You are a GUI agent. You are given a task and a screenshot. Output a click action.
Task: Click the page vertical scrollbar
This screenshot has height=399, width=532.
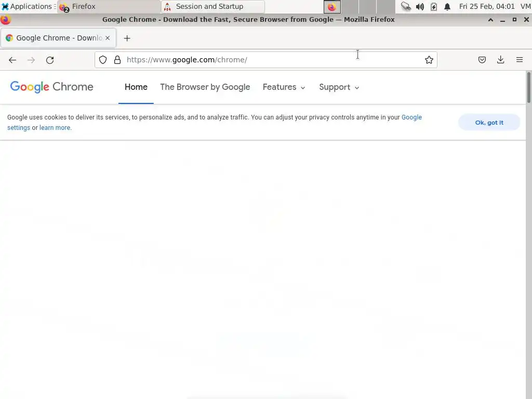click(x=528, y=87)
